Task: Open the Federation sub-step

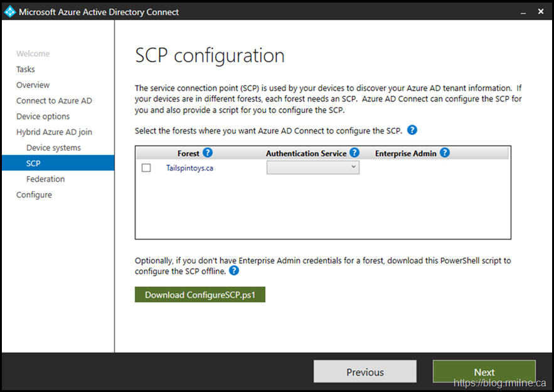Action: tap(45, 179)
